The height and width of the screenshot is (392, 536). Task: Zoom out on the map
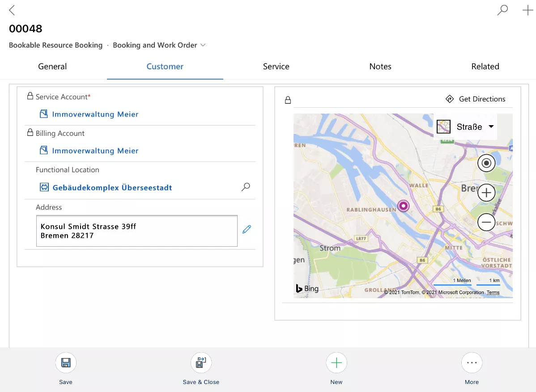tap(486, 222)
